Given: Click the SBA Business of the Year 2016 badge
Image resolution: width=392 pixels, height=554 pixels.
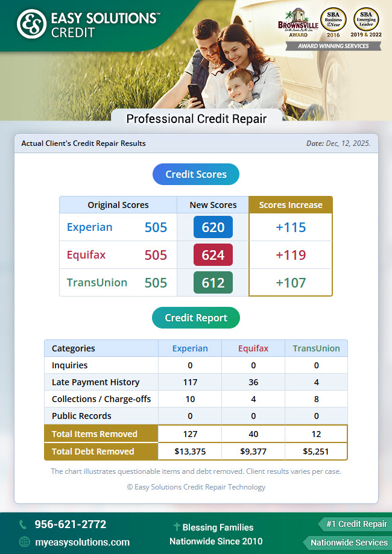Looking at the screenshot, I should tap(334, 23).
